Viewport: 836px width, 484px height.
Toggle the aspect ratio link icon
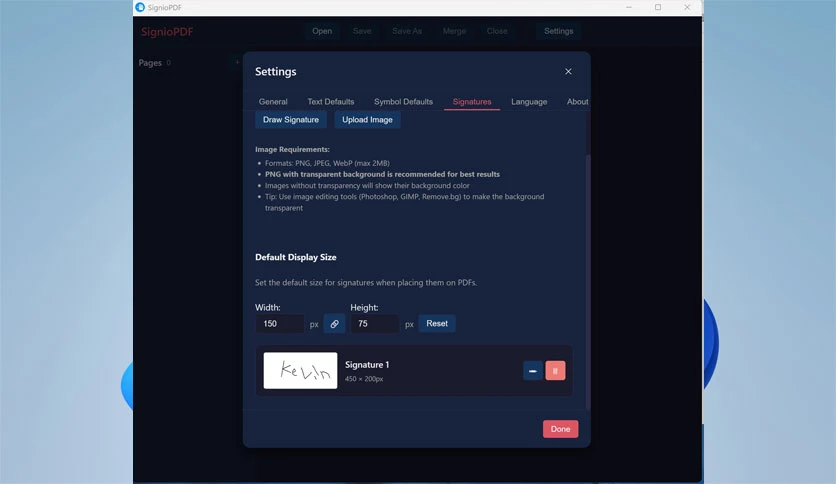334,324
